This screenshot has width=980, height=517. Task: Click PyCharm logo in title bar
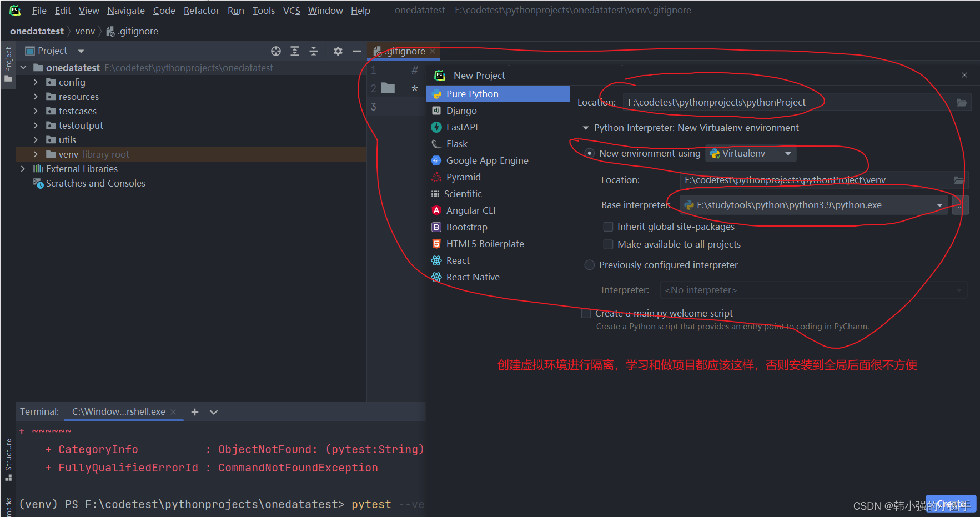[15, 10]
